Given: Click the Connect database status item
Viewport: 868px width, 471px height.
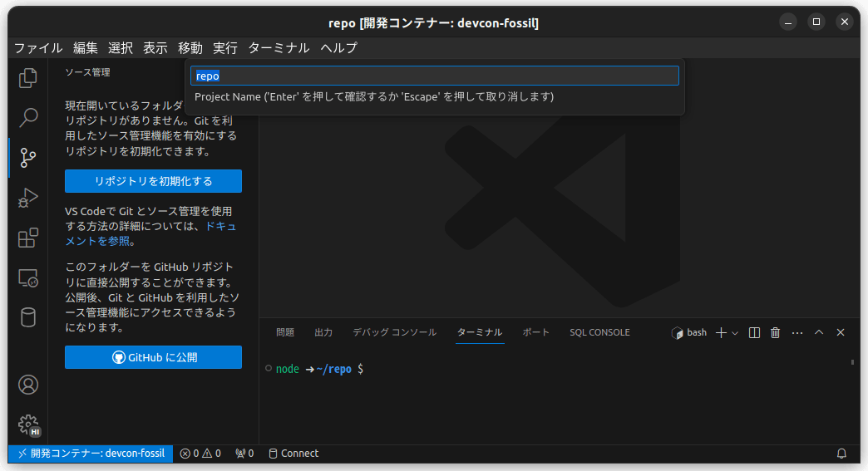Looking at the screenshot, I should pos(293,454).
